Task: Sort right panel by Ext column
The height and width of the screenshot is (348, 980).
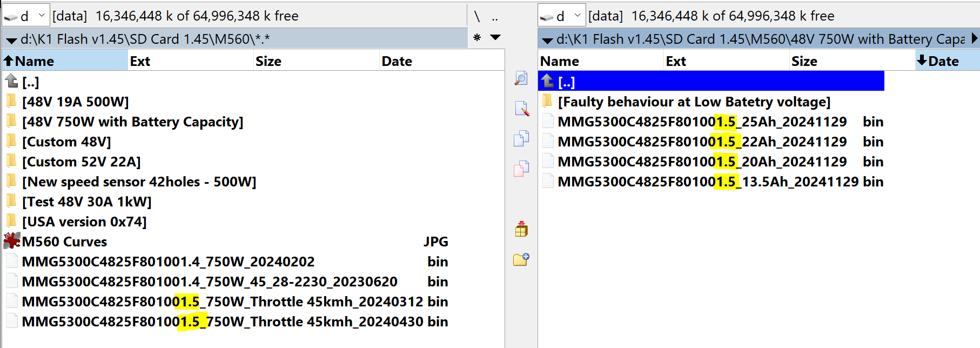Action: tap(727, 61)
